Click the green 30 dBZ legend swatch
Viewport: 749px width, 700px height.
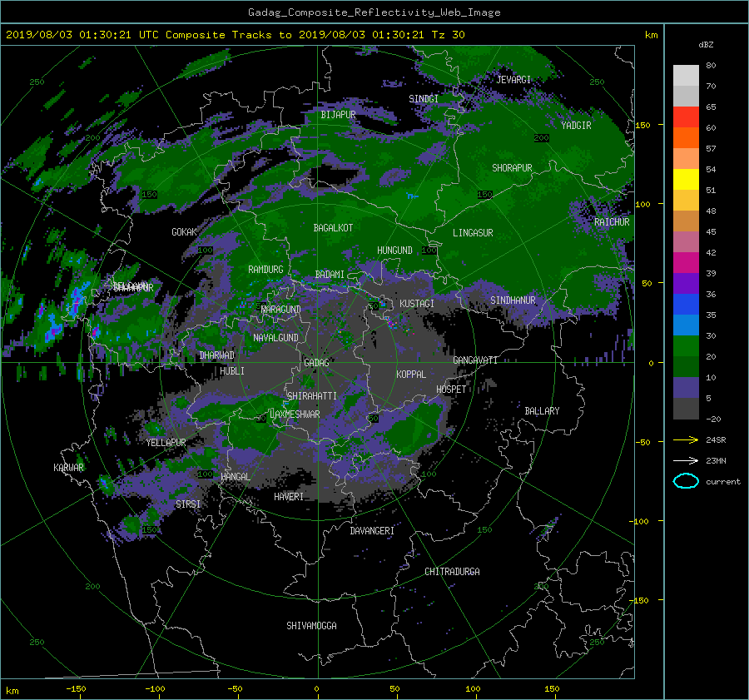[x=686, y=345]
